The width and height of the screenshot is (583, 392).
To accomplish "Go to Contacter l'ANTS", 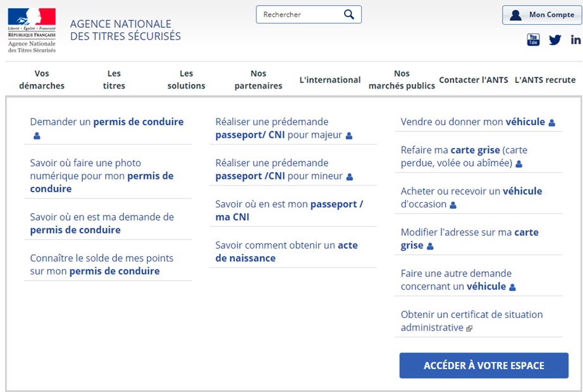I will (473, 80).
